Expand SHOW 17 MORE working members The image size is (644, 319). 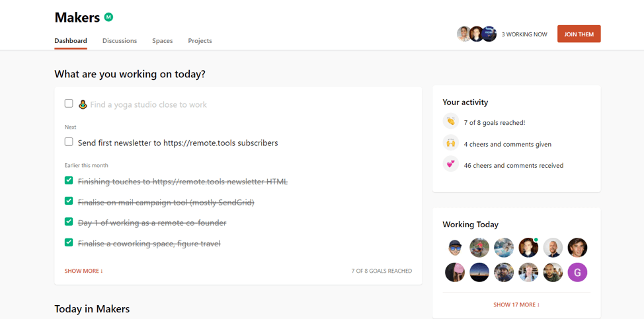click(x=516, y=304)
